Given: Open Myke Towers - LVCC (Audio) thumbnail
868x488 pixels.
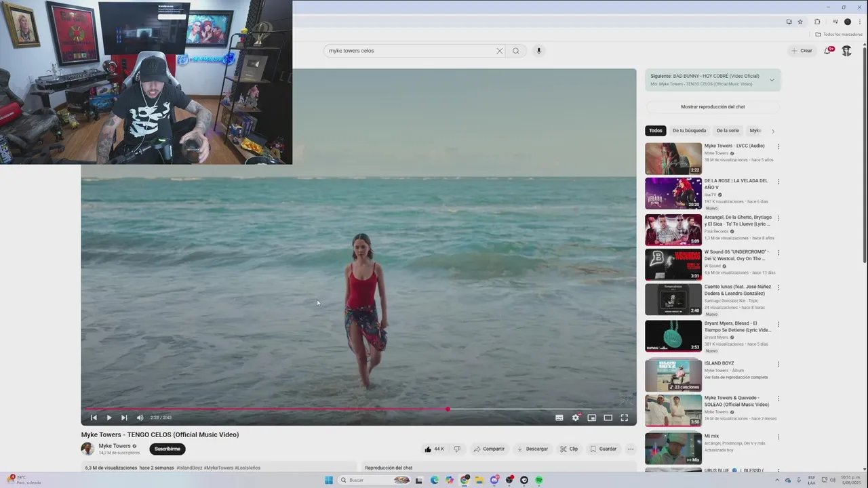Looking at the screenshot, I should coord(673,159).
